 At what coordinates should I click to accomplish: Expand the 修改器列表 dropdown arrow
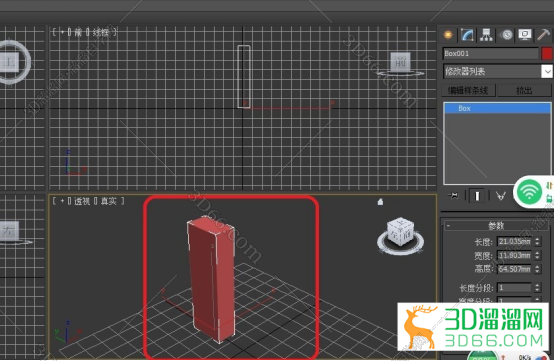pos(547,71)
